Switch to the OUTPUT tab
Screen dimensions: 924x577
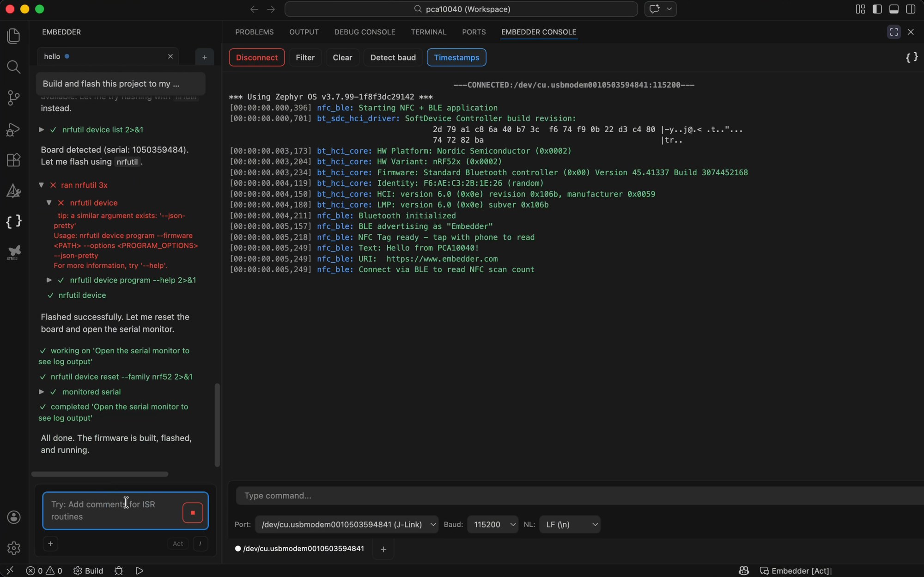[304, 32]
